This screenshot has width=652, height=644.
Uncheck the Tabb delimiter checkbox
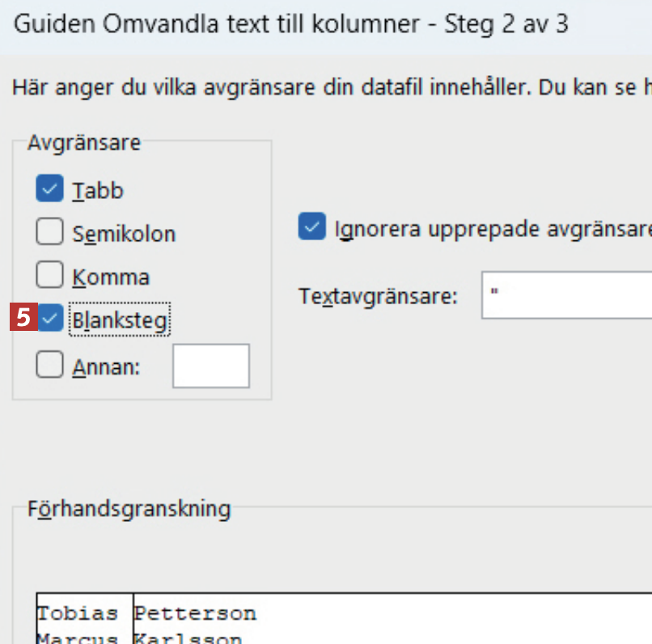49,190
